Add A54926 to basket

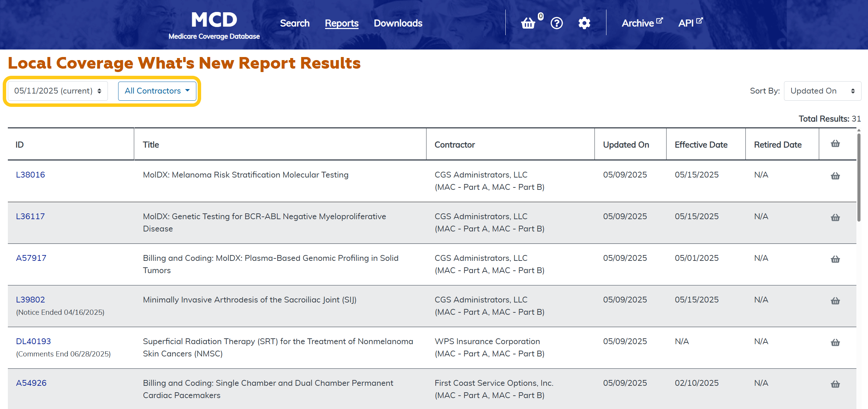coord(835,384)
